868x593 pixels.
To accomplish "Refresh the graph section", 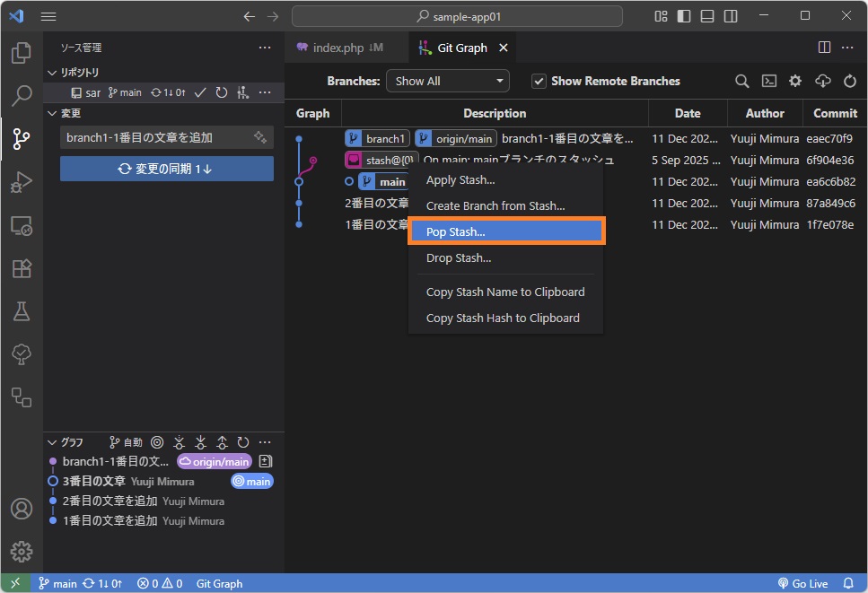I will click(x=243, y=442).
